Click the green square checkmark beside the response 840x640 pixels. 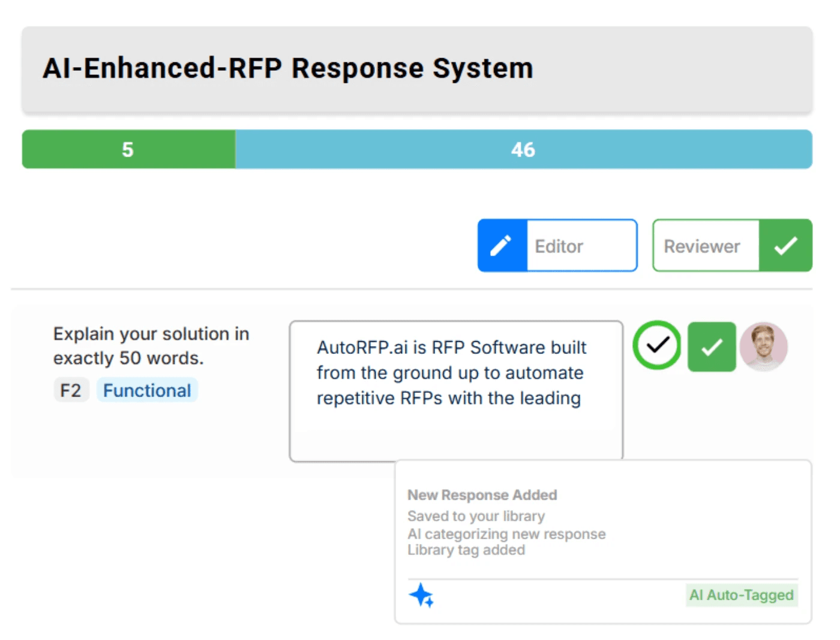click(x=711, y=347)
